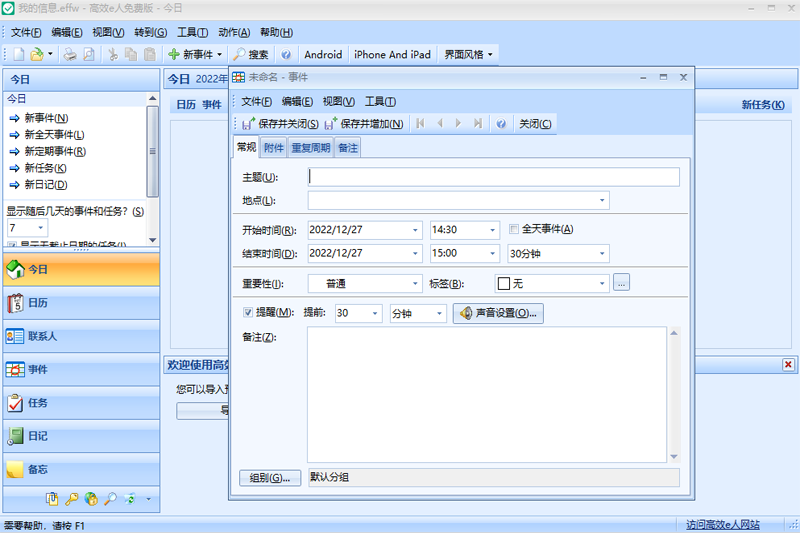Click the open folder icon in main toolbar
This screenshot has height=533, width=800.
pyautogui.click(x=37, y=54)
